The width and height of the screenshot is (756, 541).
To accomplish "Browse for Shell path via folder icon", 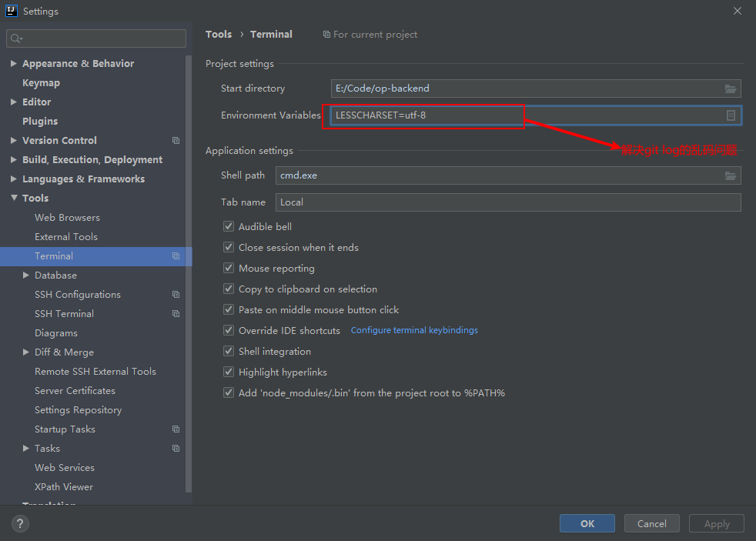I will coord(731,175).
